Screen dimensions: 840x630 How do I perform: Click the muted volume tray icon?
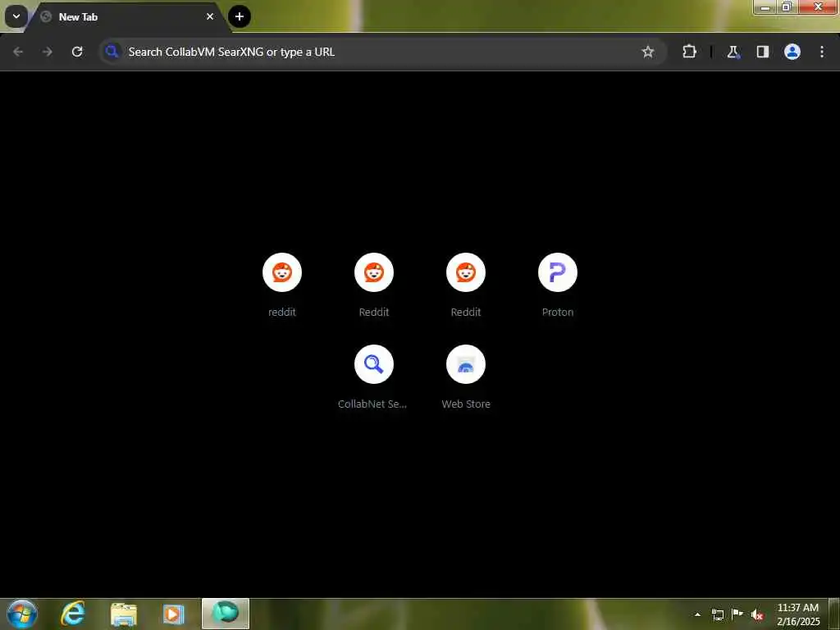(x=757, y=614)
